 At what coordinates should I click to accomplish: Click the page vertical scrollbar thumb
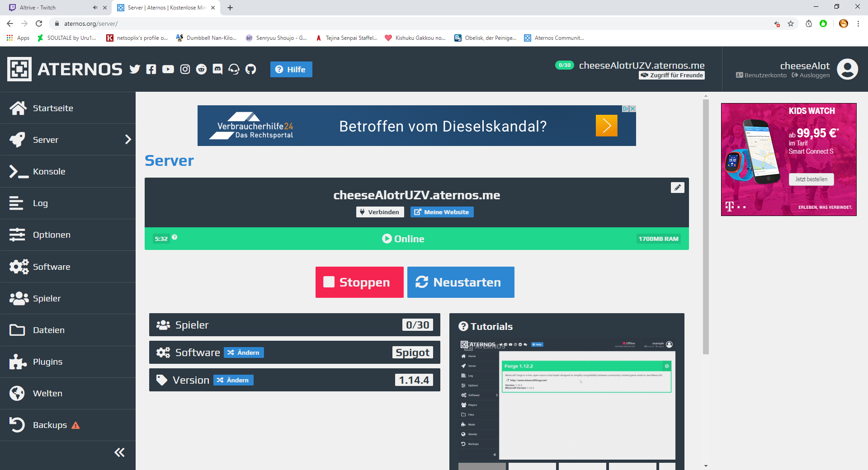tap(706, 227)
